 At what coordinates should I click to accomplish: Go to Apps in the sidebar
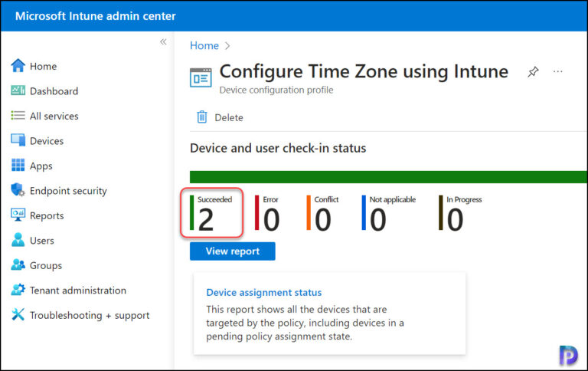click(x=41, y=166)
